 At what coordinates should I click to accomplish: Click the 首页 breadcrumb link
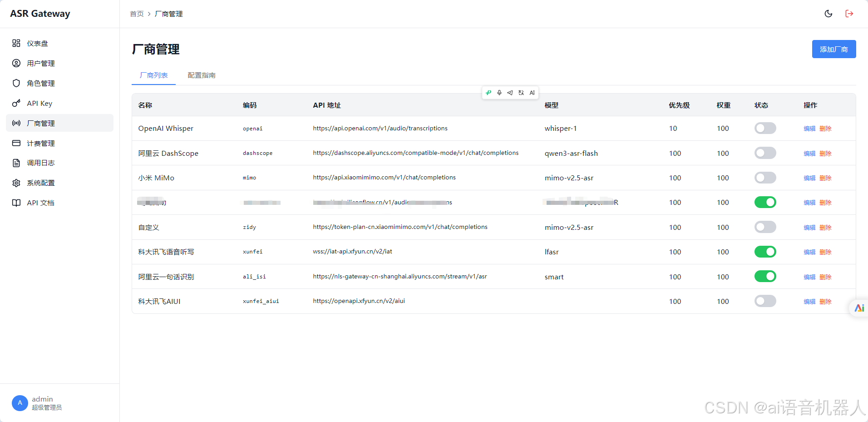[x=137, y=14]
